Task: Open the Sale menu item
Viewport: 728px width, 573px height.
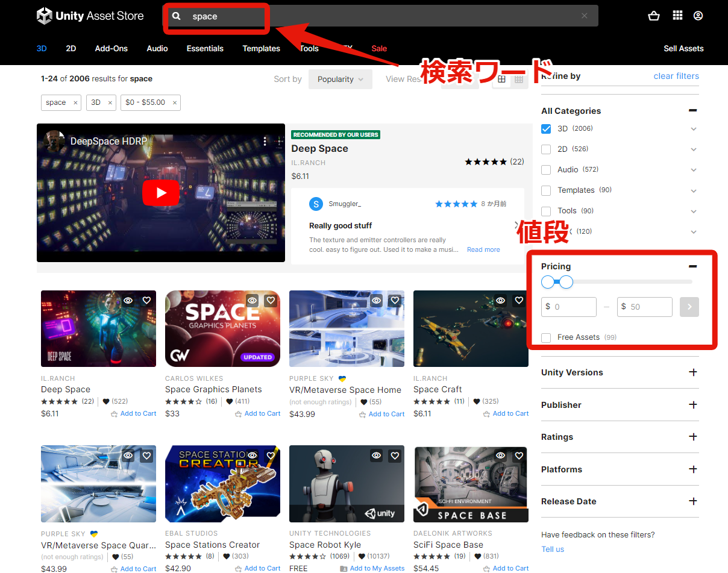Action: coord(379,48)
